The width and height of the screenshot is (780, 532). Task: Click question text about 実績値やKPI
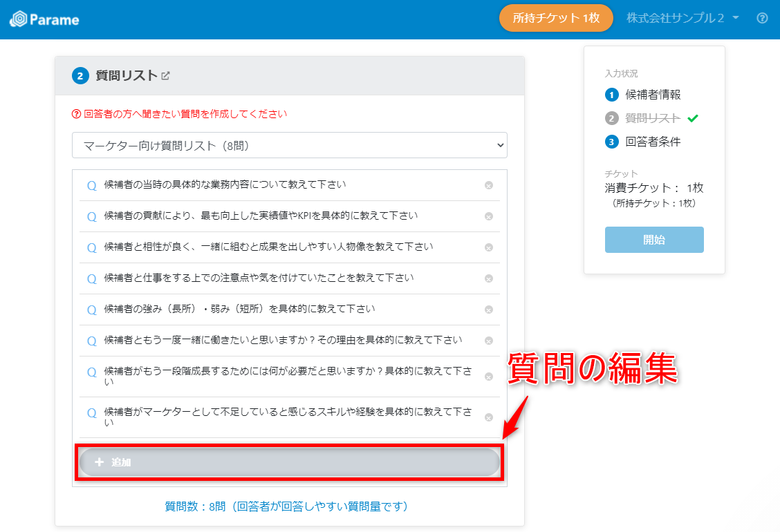point(261,216)
